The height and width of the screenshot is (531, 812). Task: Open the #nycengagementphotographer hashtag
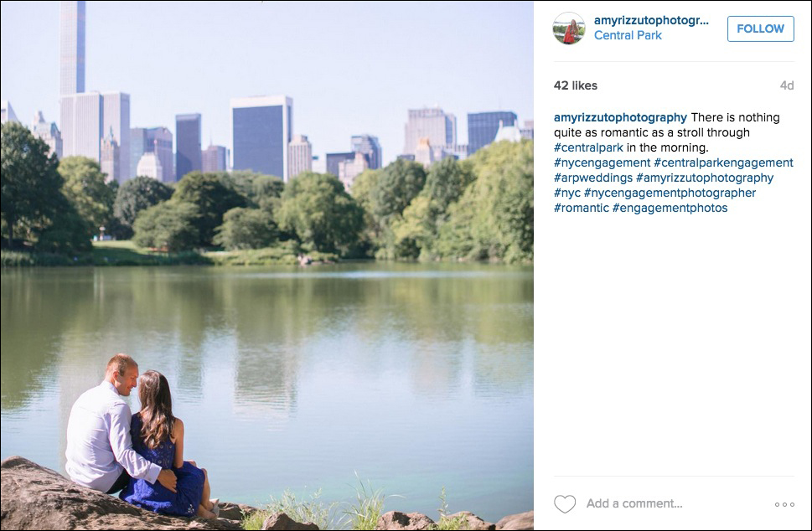tap(670, 193)
